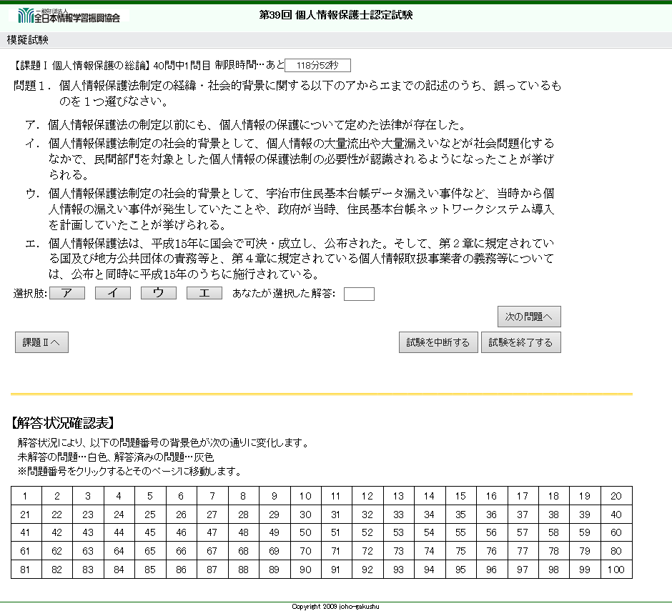Jump to question 56 in status table

click(x=492, y=532)
